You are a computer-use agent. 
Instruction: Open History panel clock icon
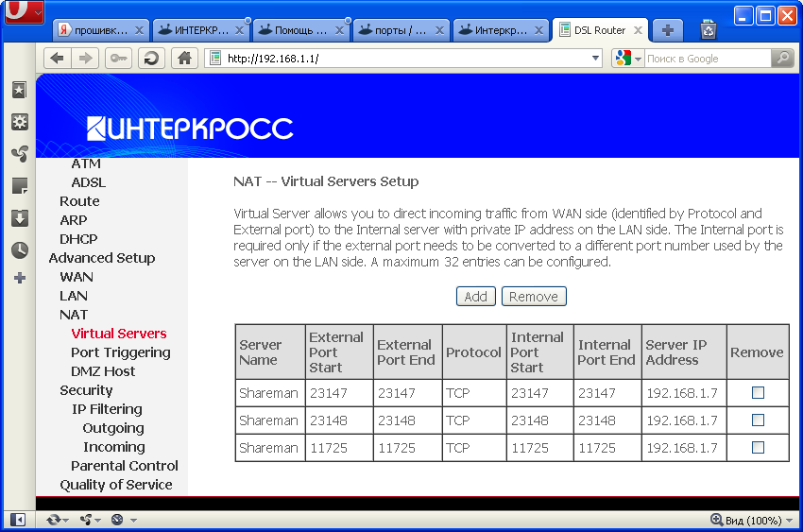pyautogui.click(x=20, y=249)
